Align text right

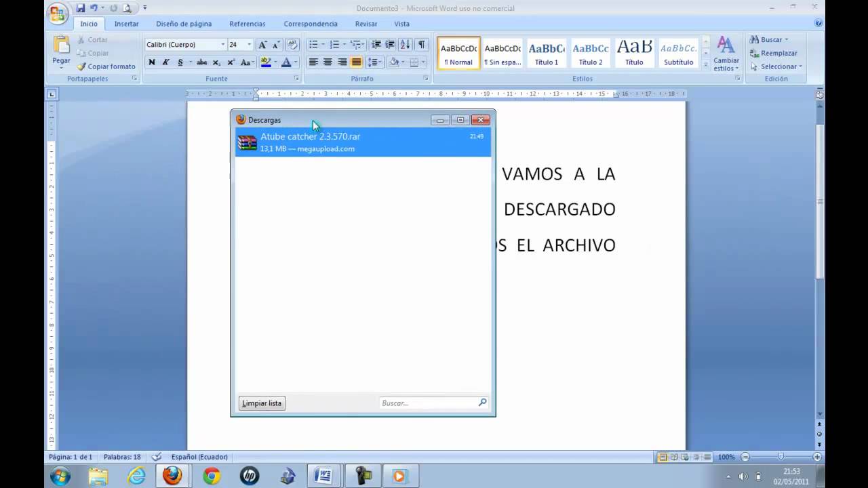tap(342, 62)
